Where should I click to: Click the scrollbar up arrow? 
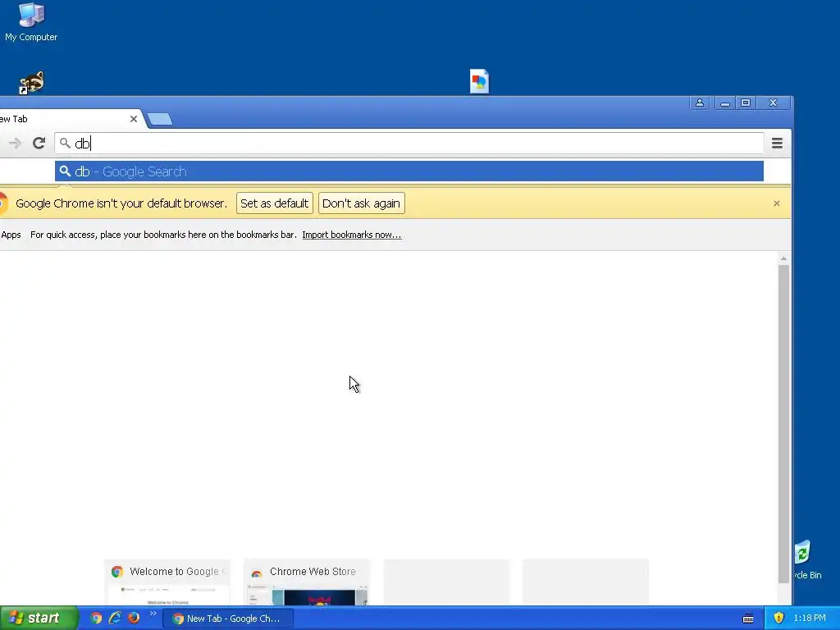783,258
